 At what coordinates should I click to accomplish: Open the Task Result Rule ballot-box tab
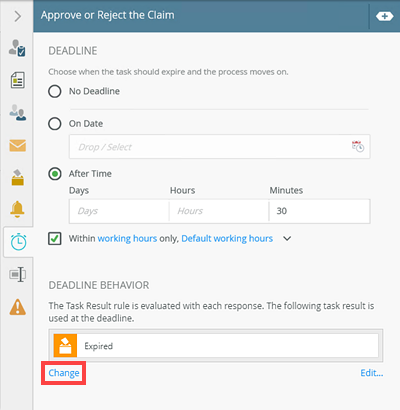(x=17, y=177)
